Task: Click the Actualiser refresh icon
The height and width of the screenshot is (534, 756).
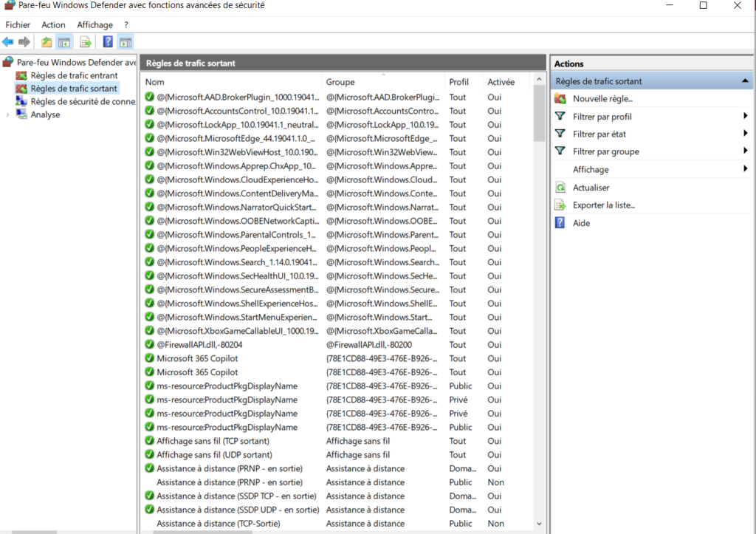Action: [x=560, y=188]
